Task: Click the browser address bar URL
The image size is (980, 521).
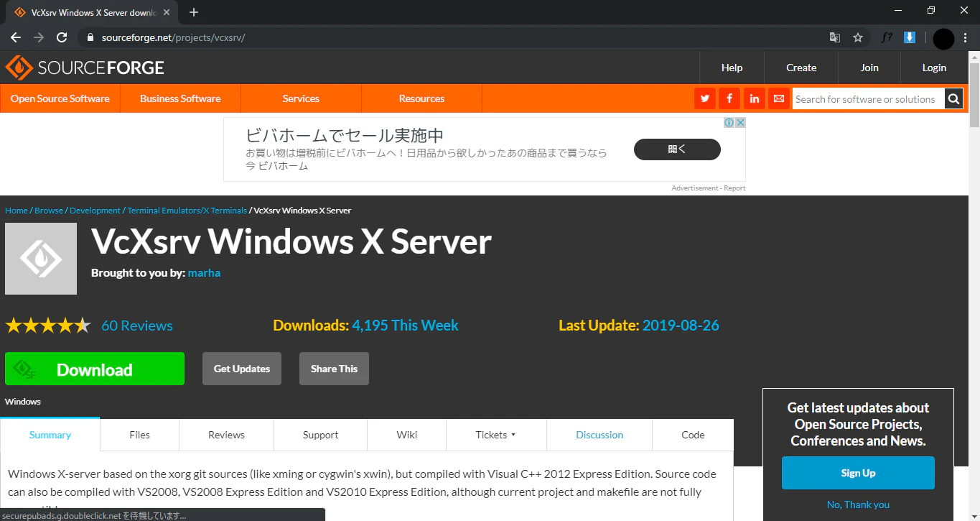Action: pos(173,37)
